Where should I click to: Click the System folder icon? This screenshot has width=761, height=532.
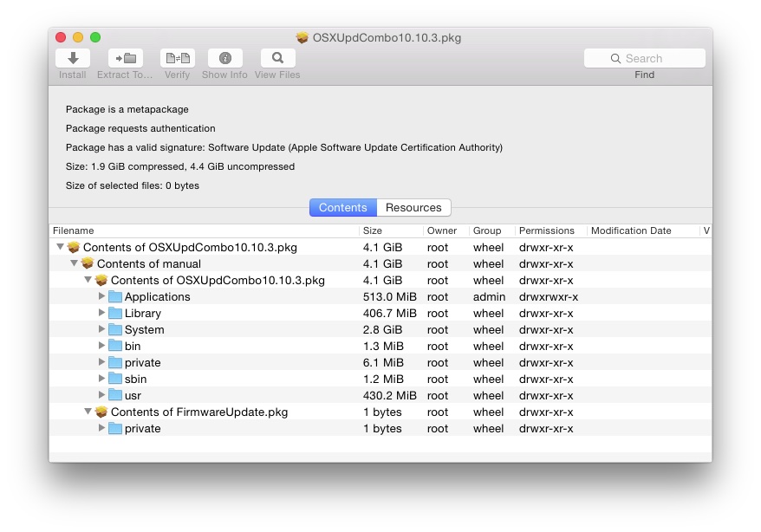115,330
